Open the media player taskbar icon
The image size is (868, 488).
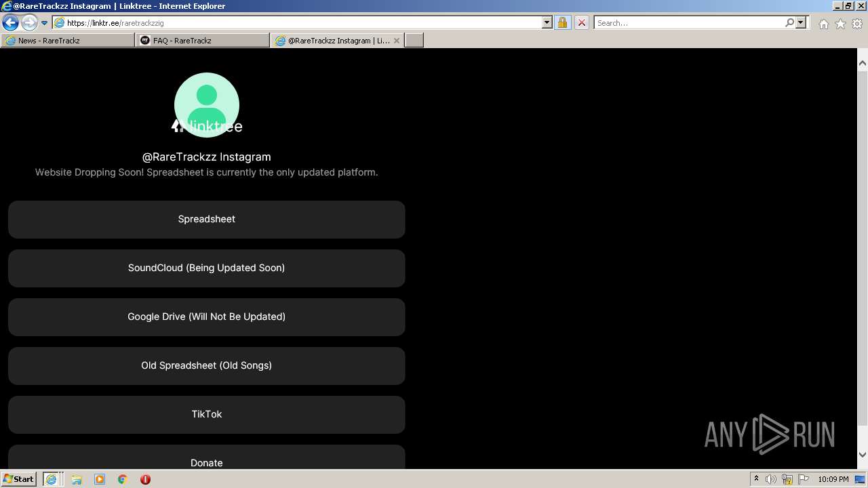[x=100, y=479]
